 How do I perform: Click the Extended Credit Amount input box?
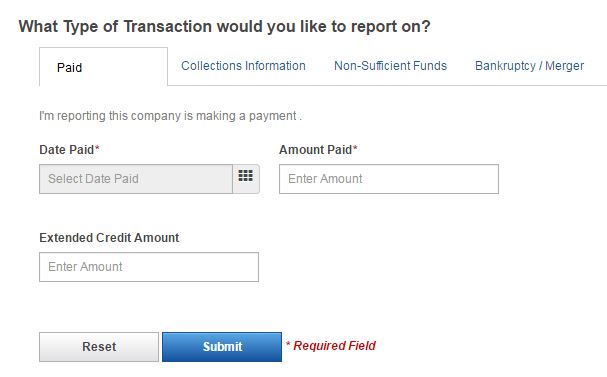pyautogui.click(x=149, y=267)
